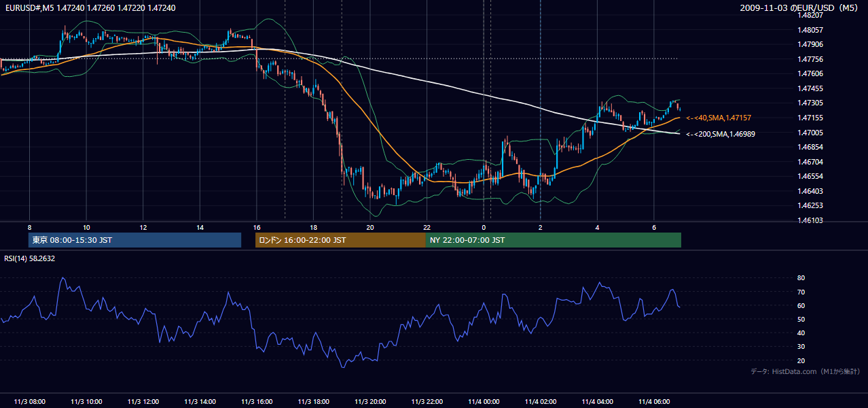Select the ロンドン 16:00-22:00 JST session bar

[x=340, y=240]
